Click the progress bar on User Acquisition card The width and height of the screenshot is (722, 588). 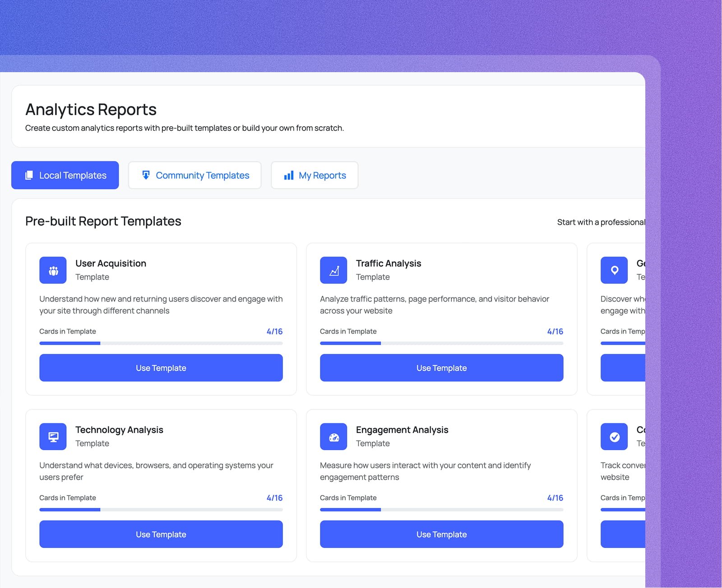[161, 343]
